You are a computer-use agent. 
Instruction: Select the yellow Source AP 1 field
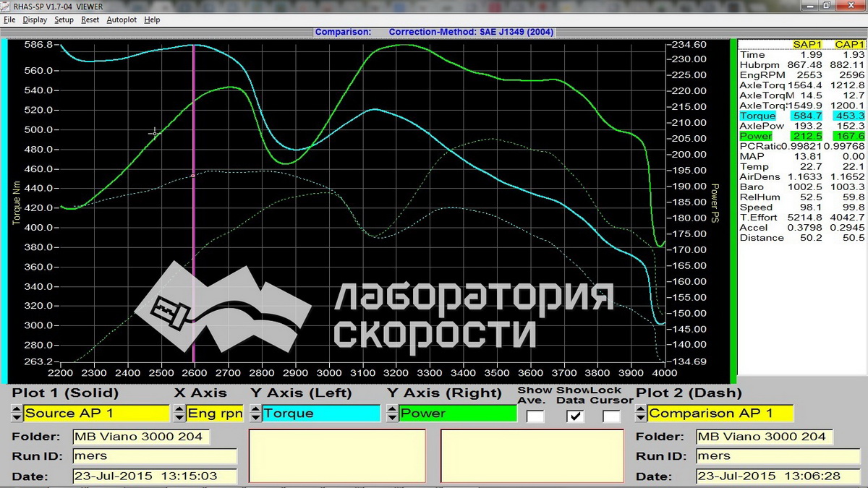point(98,414)
